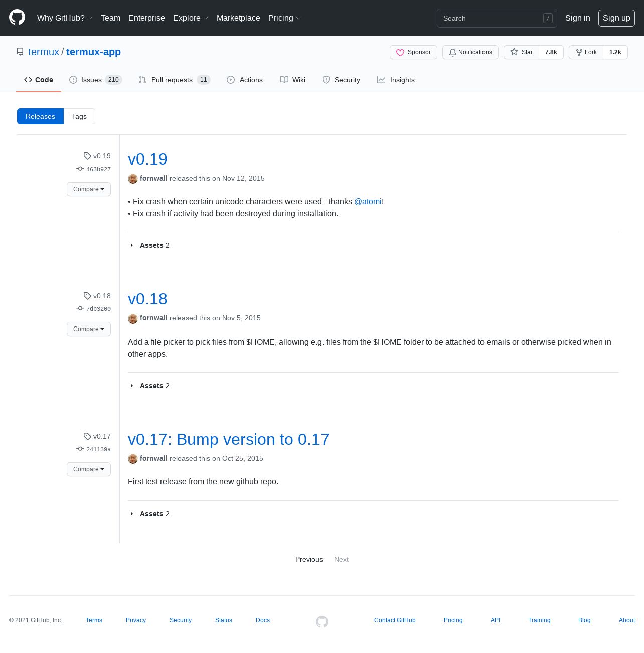Open Compare dropdown for v0.17

click(89, 469)
